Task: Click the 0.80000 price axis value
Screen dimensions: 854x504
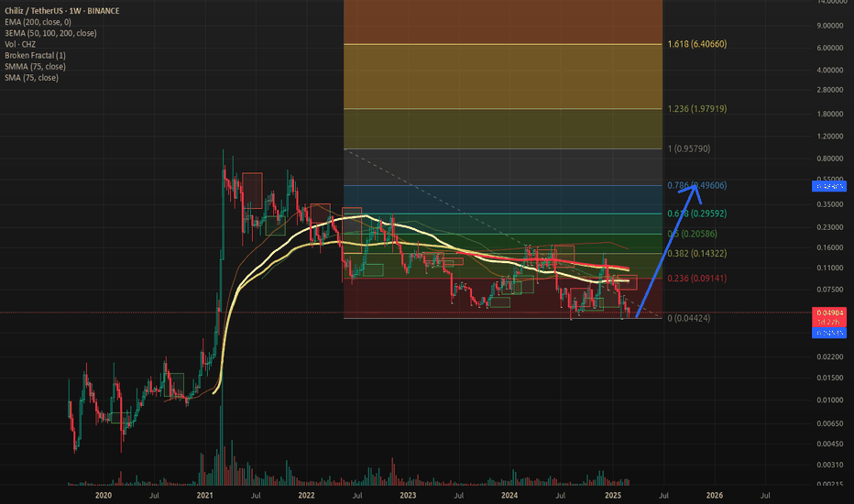Action: [830, 159]
